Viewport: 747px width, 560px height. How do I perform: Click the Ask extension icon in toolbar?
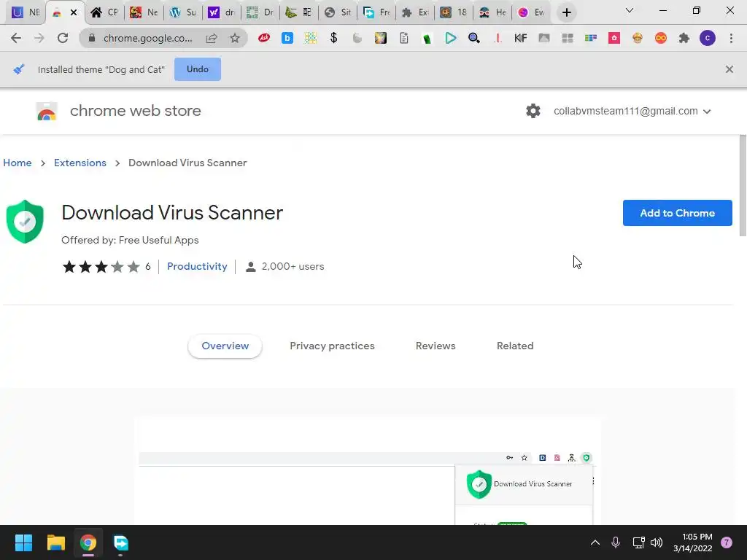coord(264,38)
